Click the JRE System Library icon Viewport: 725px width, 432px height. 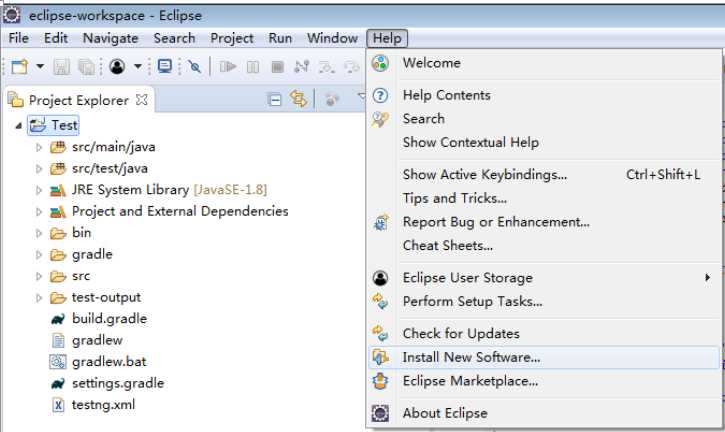pyautogui.click(x=58, y=190)
